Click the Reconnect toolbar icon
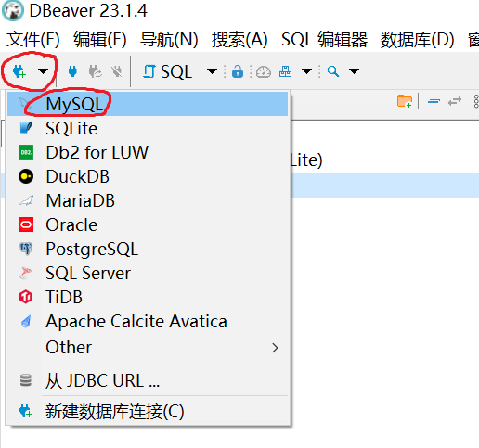The image size is (479, 448). pyautogui.click(x=95, y=71)
